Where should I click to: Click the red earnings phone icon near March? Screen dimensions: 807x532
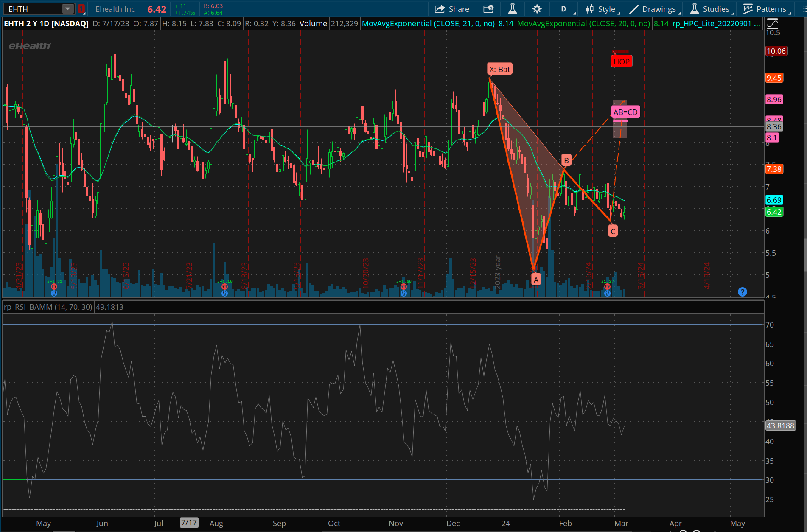[x=607, y=287]
